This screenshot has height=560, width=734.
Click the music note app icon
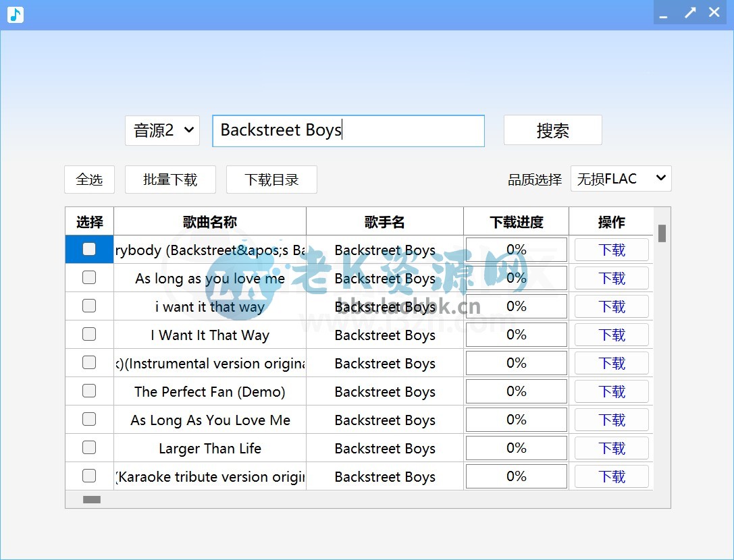coord(16,14)
